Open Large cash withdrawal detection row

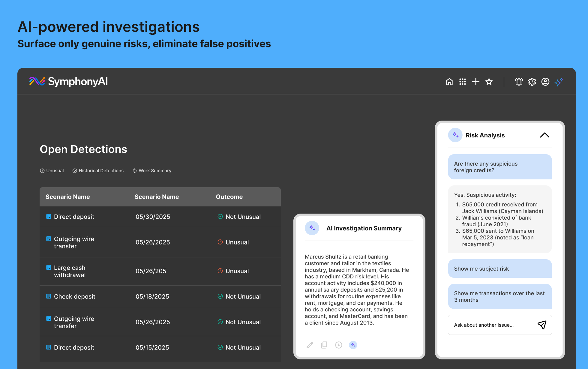pos(70,271)
